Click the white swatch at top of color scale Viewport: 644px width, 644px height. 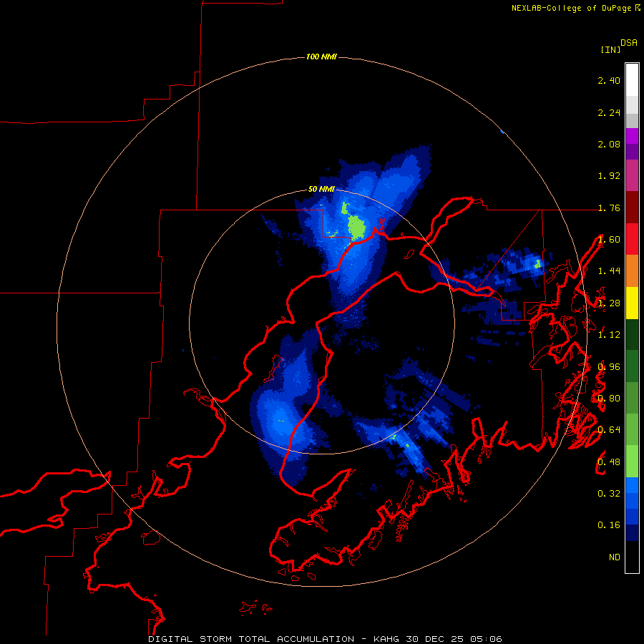click(632, 79)
